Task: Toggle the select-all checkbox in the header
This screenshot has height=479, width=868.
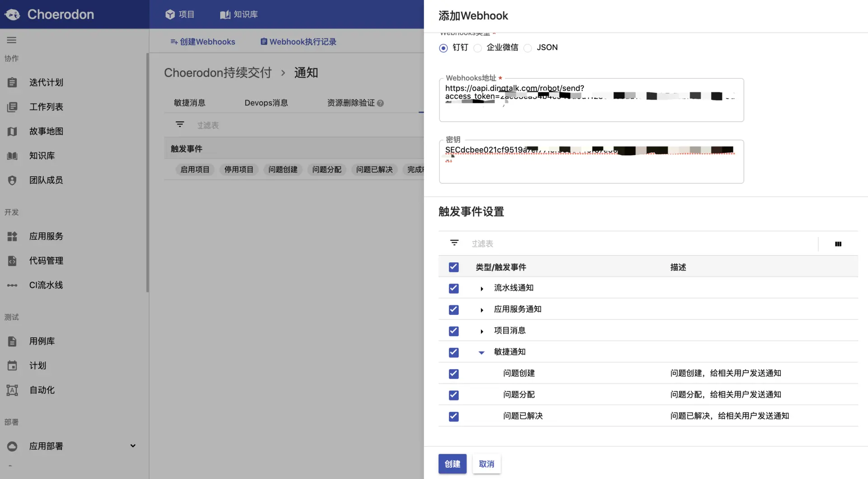Action: click(453, 267)
